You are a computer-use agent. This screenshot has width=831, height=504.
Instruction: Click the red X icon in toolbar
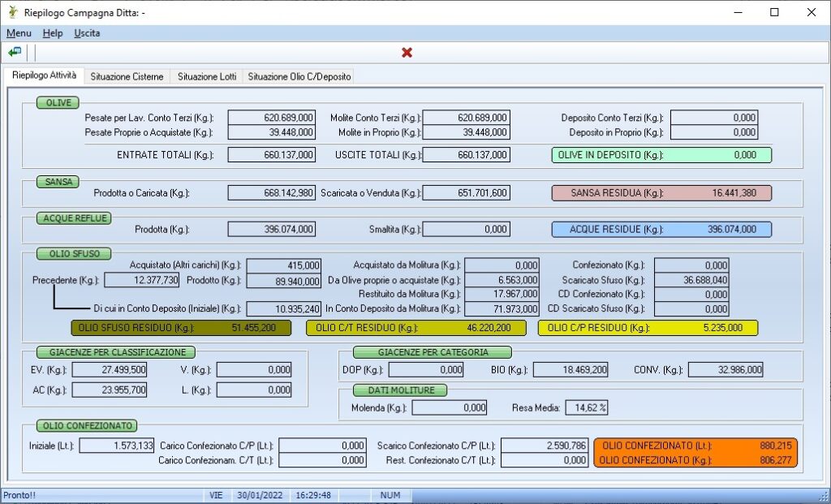pos(407,53)
